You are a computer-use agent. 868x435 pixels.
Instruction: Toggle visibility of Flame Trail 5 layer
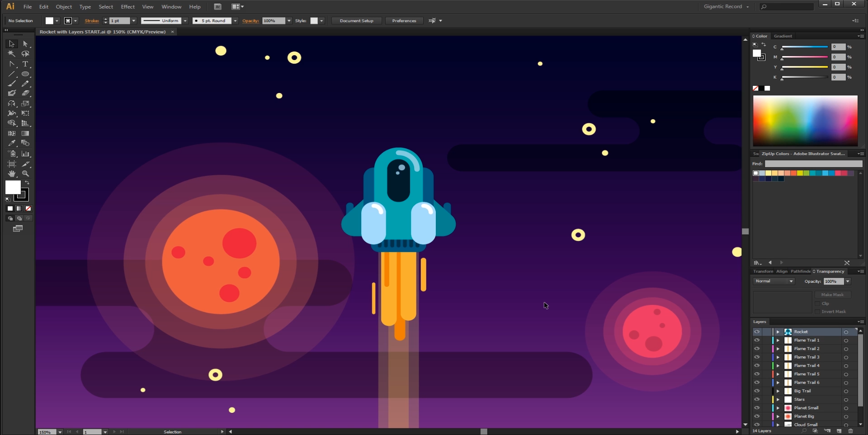click(757, 374)
